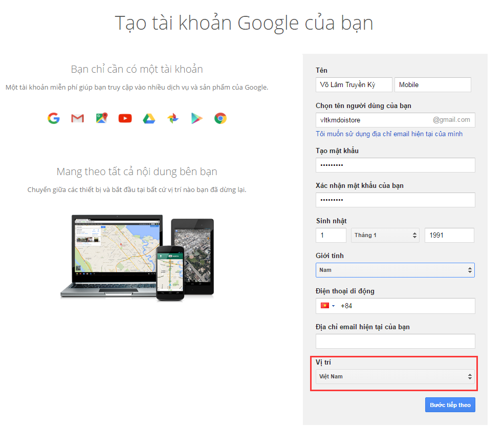The height and width of the screenshot is (426, 504).
Task: Click the current email address field
Action: [395, 341]
